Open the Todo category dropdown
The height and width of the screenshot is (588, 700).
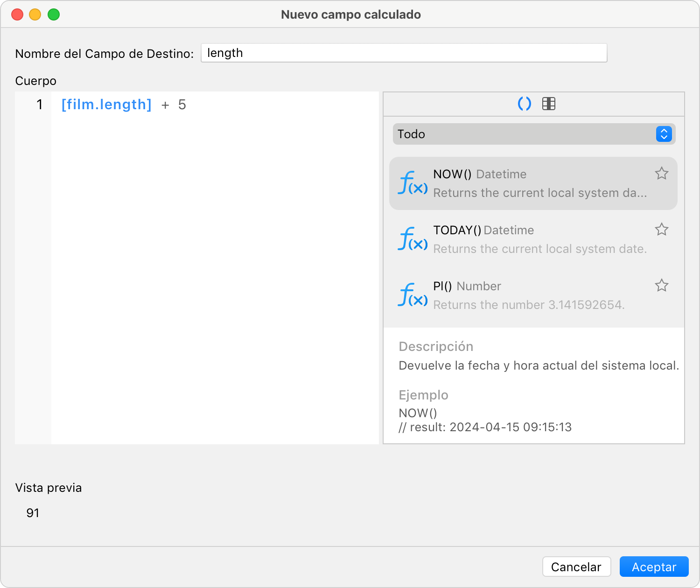coord(534,134)
